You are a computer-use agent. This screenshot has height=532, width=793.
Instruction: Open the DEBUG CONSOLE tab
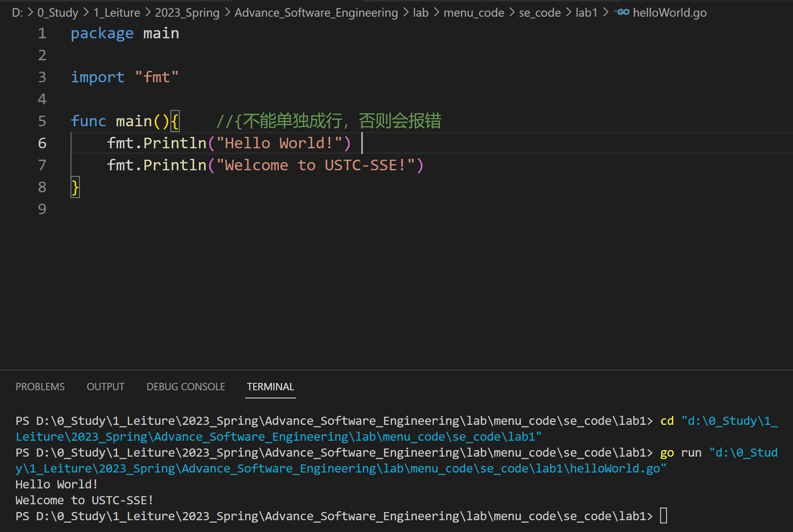point(186,387)
